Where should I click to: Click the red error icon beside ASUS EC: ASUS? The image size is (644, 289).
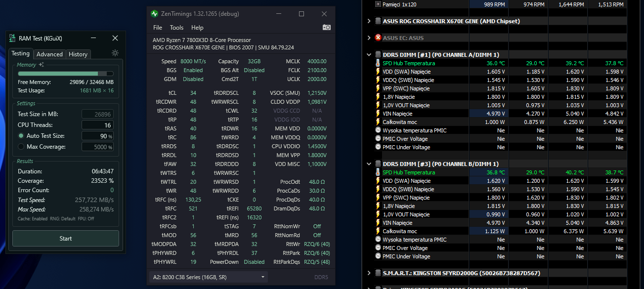[378, 38]
